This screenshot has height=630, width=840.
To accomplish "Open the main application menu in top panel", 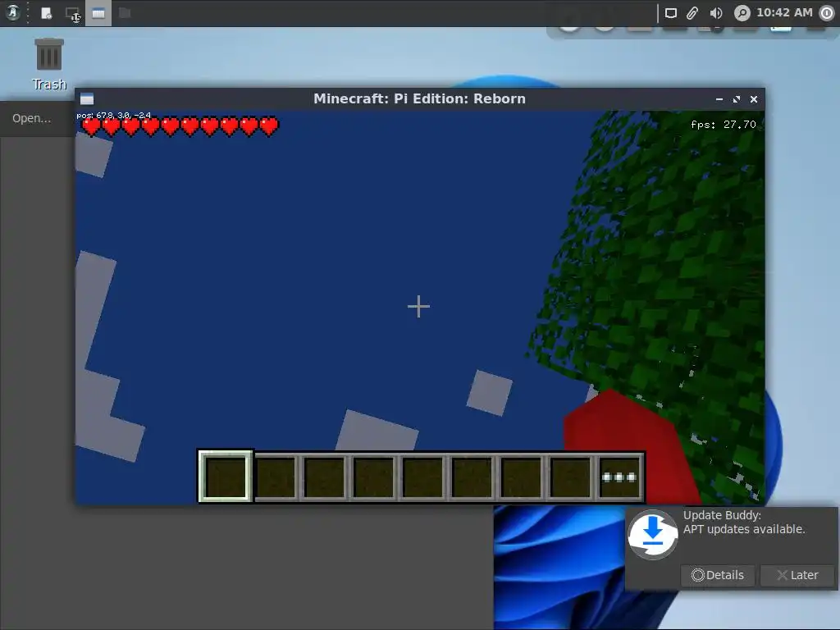I will pos(12,12).
